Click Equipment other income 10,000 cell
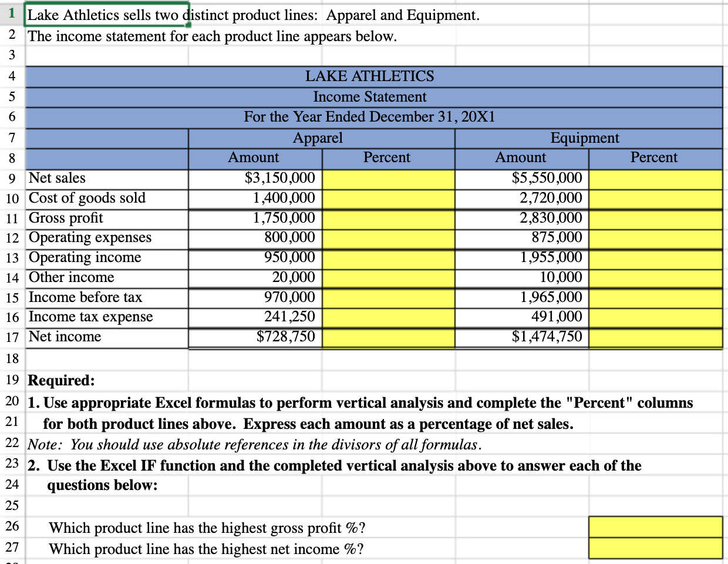 [x=523, y=278]
